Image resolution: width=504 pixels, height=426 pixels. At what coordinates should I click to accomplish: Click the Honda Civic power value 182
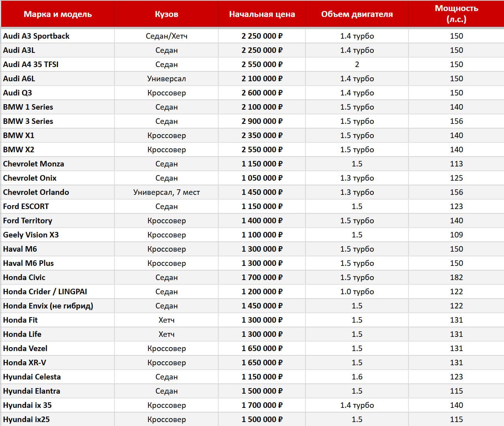[456, 277]
